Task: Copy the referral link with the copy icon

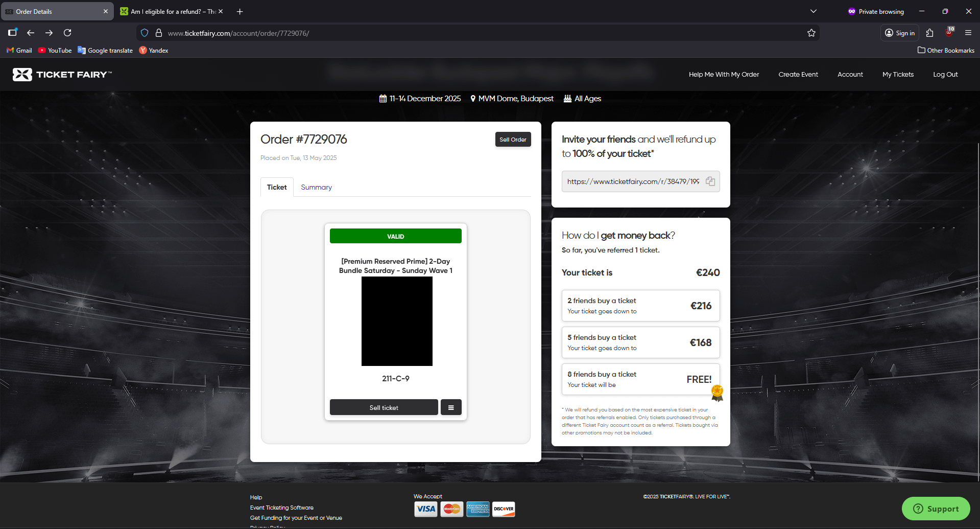Action: [710, 181]
